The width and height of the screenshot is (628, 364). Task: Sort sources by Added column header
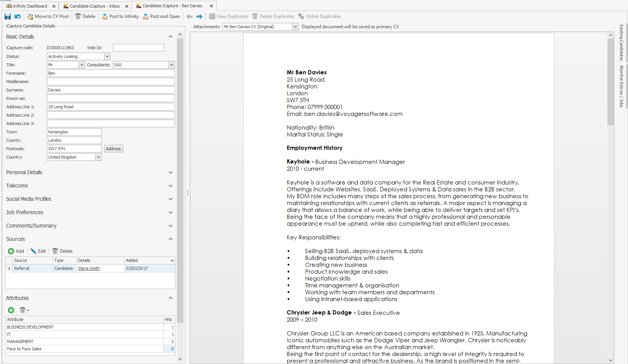point(150,260)
